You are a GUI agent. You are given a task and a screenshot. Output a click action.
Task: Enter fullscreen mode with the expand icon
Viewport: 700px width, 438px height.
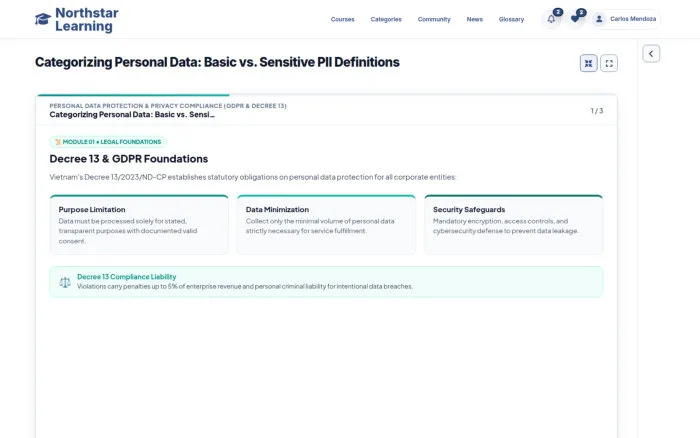pyautogui.click(x=609, y=63)
